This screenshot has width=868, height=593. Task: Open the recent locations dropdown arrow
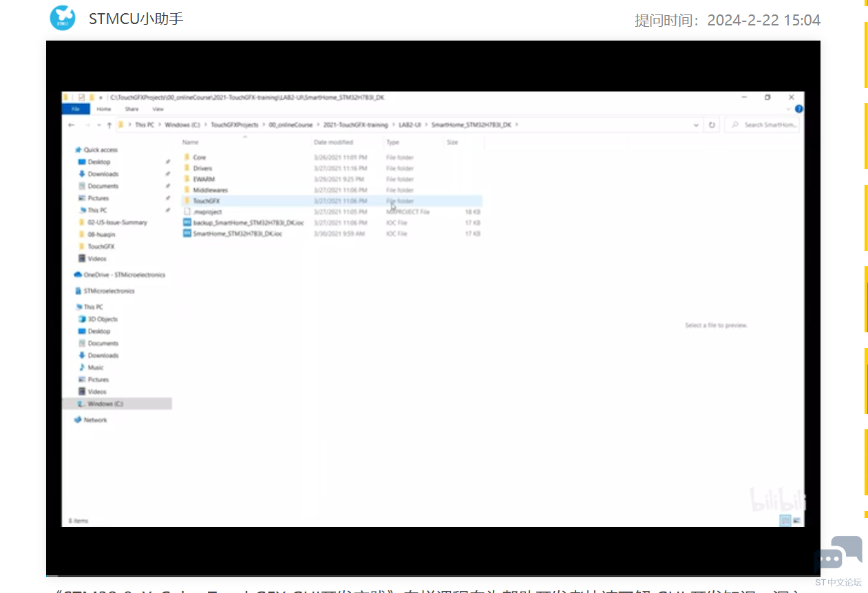(99, 125)
